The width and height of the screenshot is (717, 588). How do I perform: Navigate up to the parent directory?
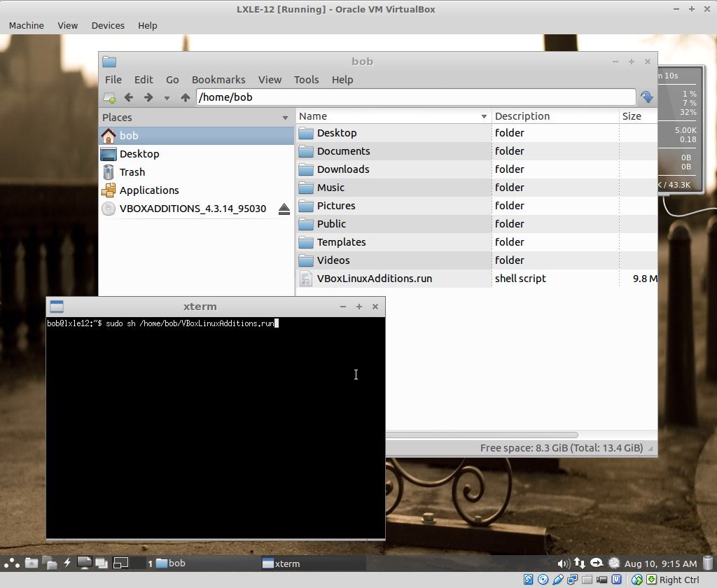tap(185, 97)
